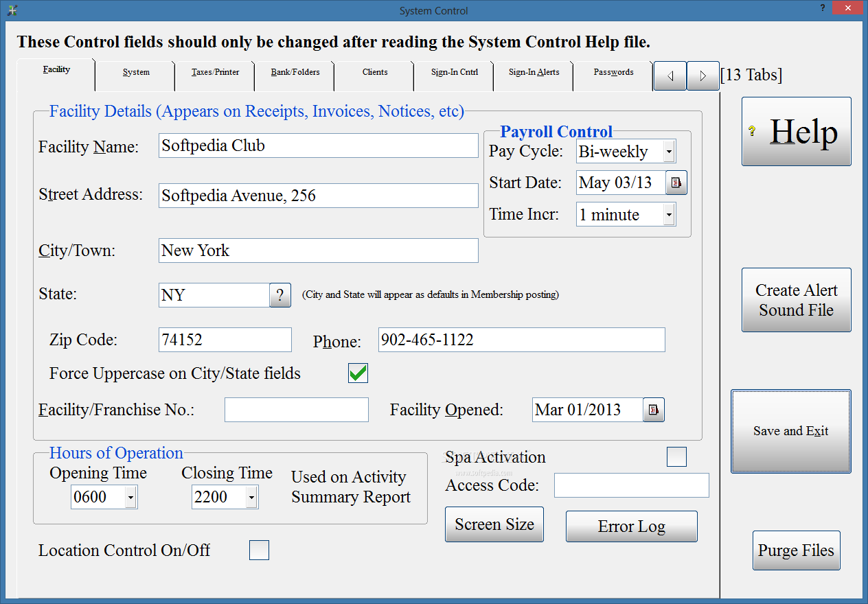Close the System Control window

[x=847, y=8]
